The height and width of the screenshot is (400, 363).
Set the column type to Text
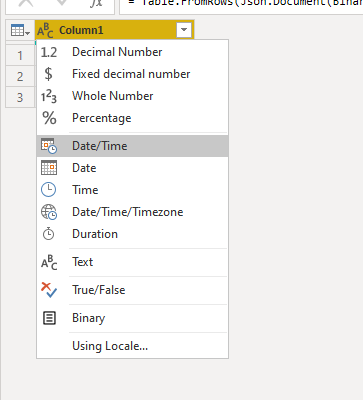click(x=132, y=262)
